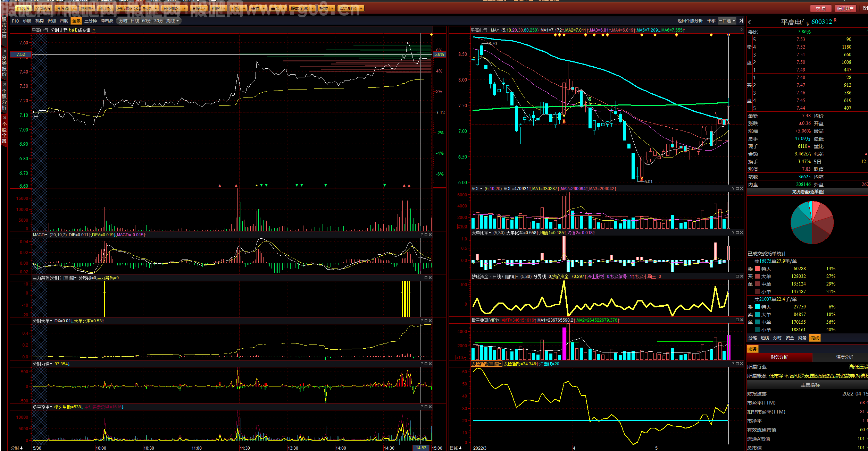
Task: Open the 自选股 watchlist button
Action: point(23,8)
